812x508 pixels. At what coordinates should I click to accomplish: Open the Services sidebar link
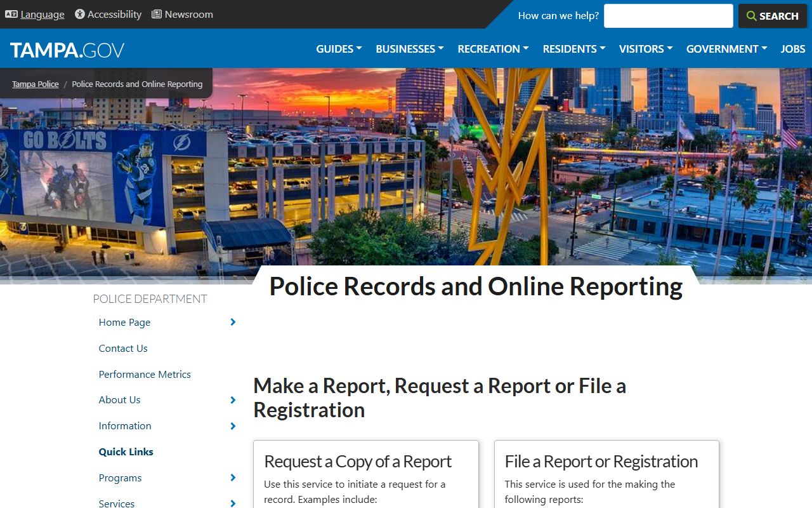[x=117, y=504]
